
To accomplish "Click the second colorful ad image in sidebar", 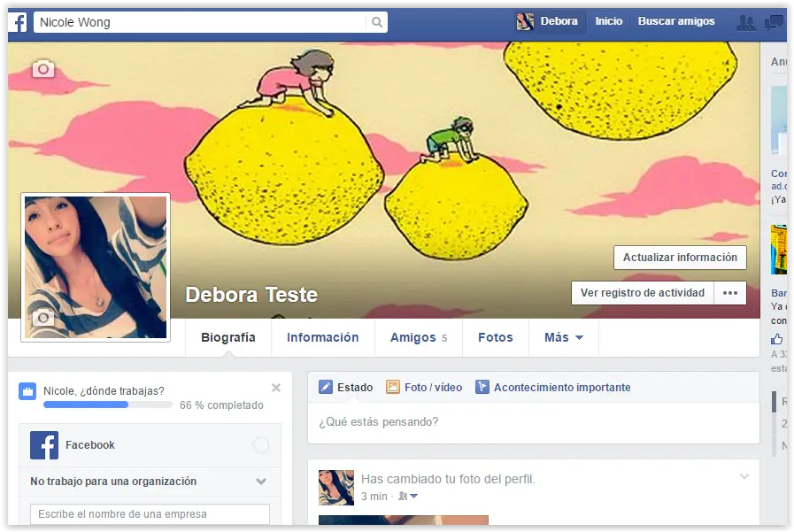I will pyautogui.click(x=778, y=250).
